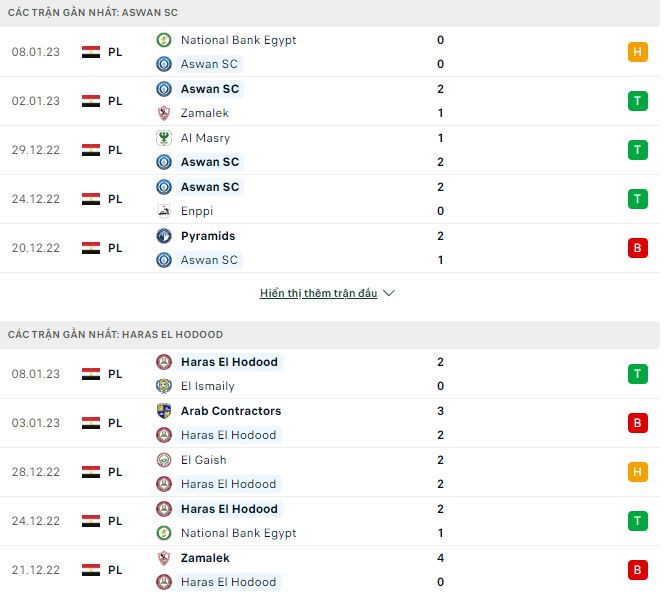Image resolution: width=665 pixels, height=594 pixels.
Task: Click the orange H badge for the El Gaish match
Action: [638, 472]
